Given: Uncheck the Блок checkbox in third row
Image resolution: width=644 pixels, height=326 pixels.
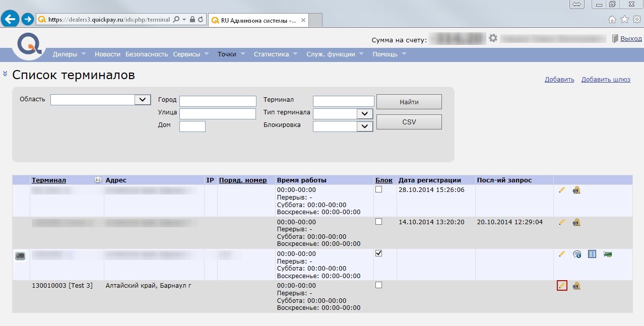Looking at the screenshot, I should click(379, 253).
